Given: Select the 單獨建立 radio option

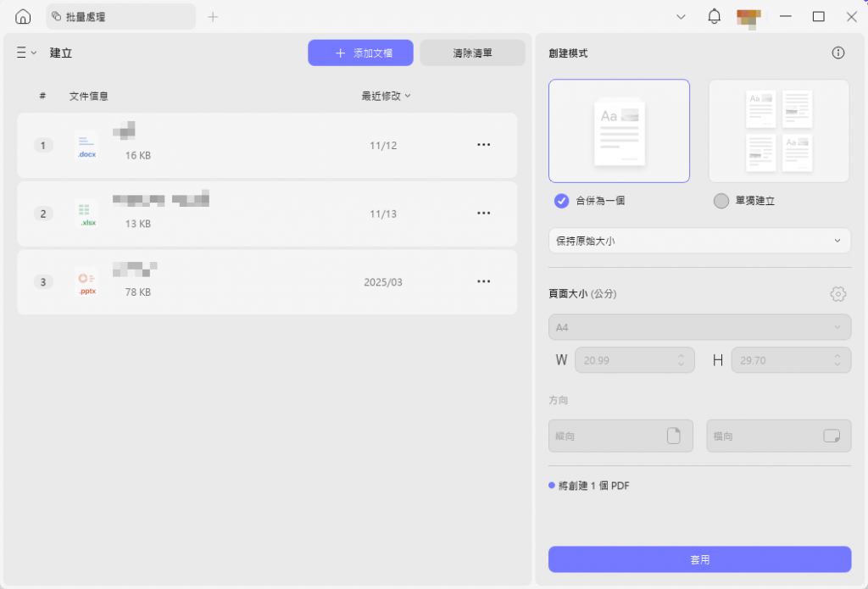Looking at the screenshot, I should tap(721, 201).
